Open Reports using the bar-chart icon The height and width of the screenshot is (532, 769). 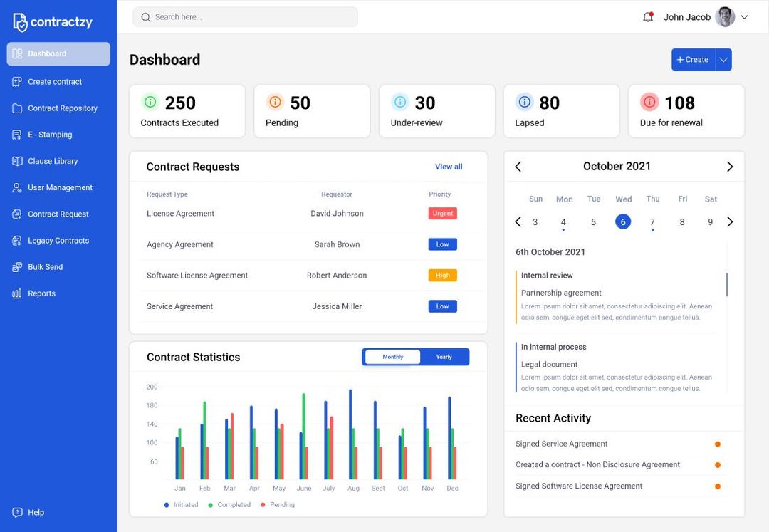pos(16,293)
